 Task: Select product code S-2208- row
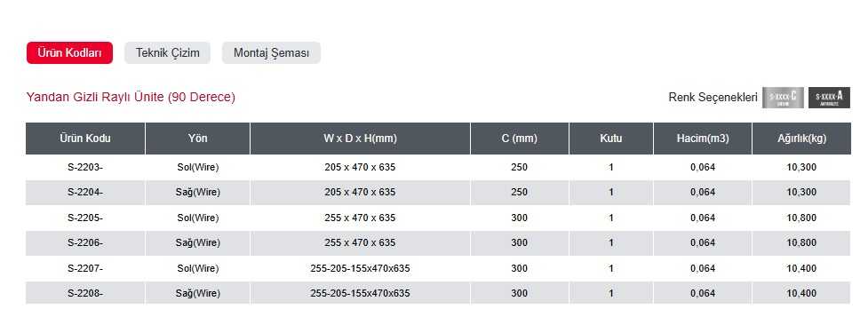(x=438, y=293)
